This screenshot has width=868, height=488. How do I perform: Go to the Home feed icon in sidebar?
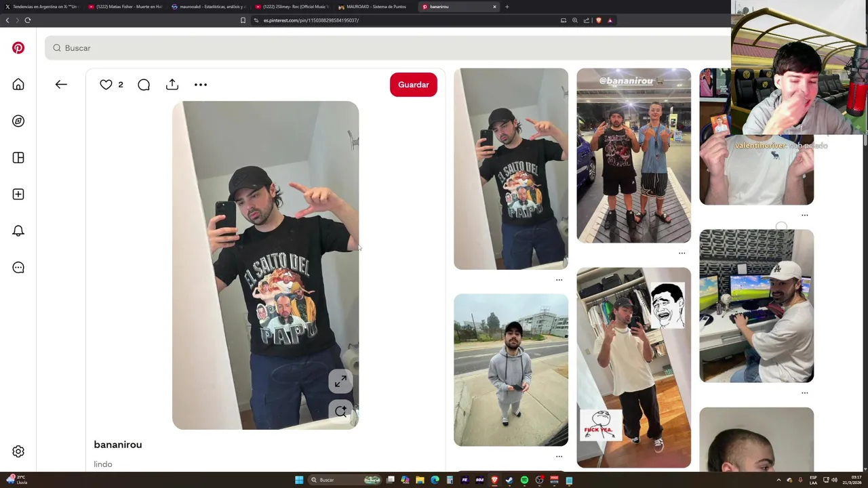point(18,85)
